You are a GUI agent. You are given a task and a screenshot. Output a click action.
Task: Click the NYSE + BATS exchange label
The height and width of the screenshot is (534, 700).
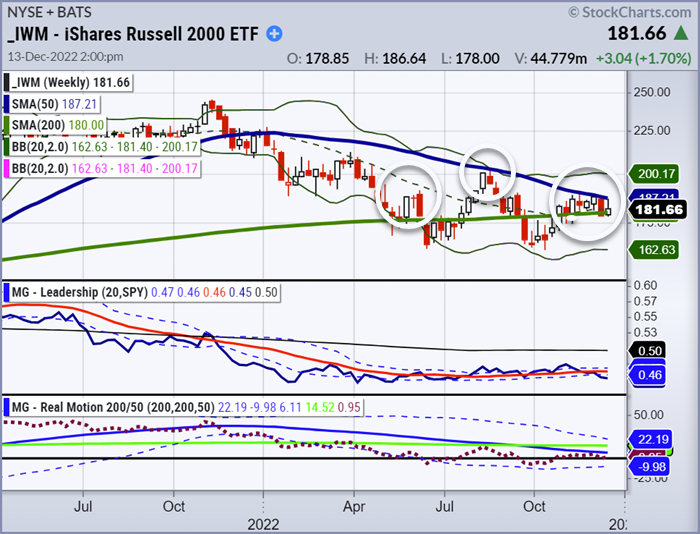click(50, 12)
